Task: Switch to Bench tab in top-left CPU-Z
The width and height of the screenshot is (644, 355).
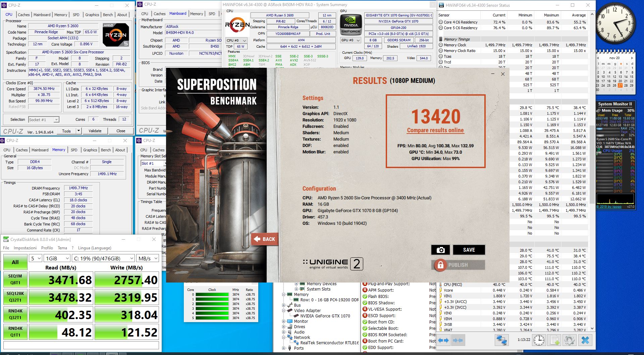Action: (x=108, y=15)
